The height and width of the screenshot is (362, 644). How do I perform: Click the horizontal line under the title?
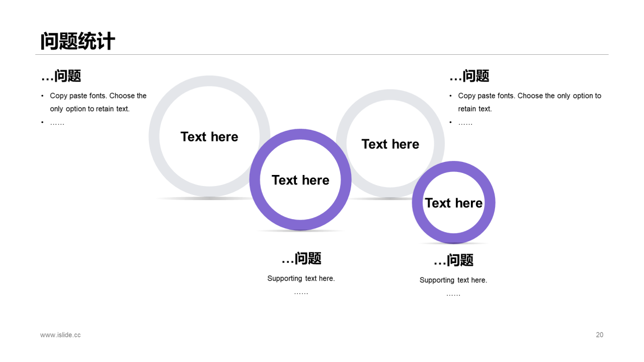322,54
